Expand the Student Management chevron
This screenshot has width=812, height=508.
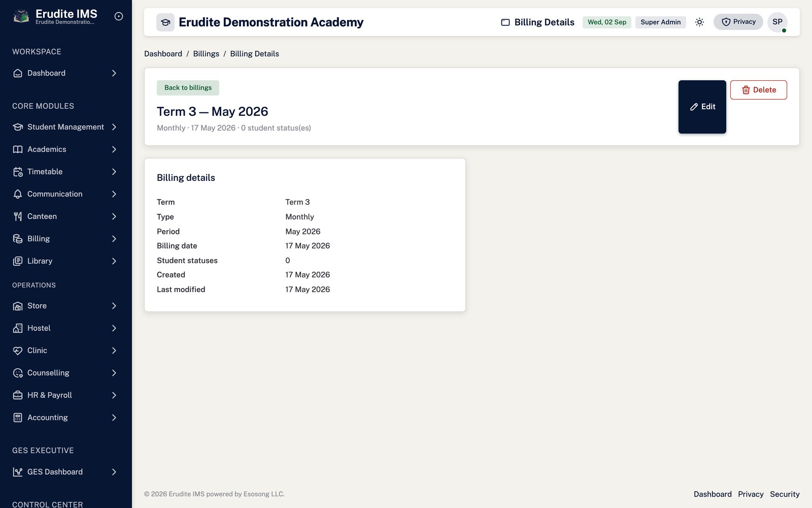tap(114, 127)
